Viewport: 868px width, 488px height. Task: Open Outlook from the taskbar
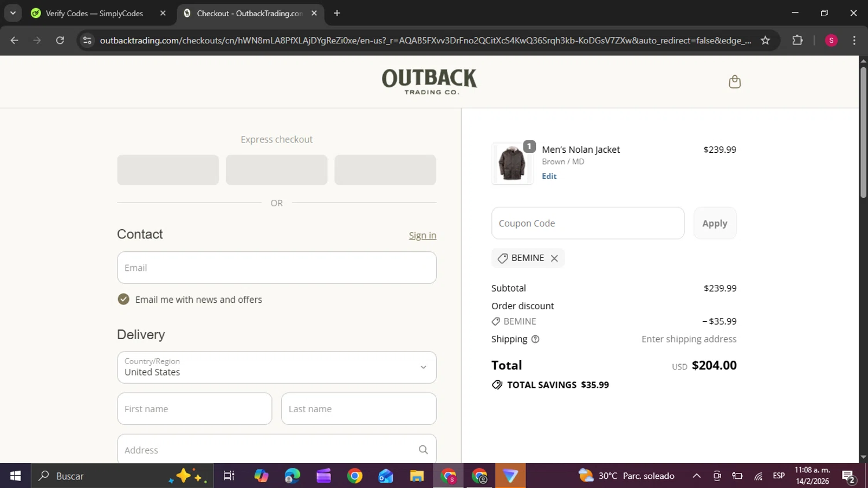point(385,476)
